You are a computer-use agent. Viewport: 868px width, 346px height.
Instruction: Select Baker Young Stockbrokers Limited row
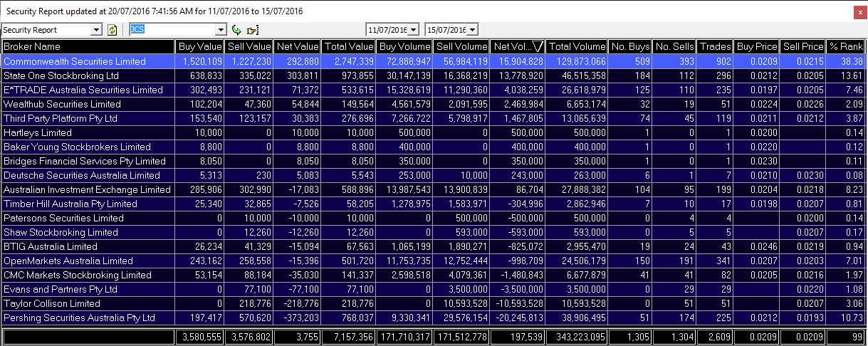(x=434, y=147)
